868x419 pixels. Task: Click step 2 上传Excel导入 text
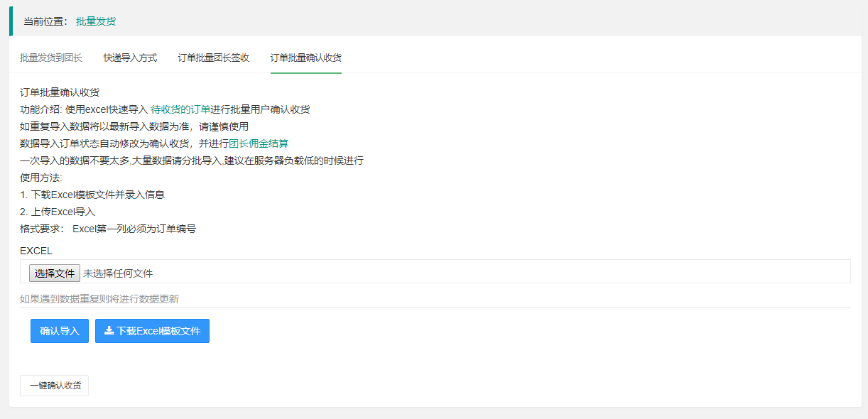[x=58, y=212]
